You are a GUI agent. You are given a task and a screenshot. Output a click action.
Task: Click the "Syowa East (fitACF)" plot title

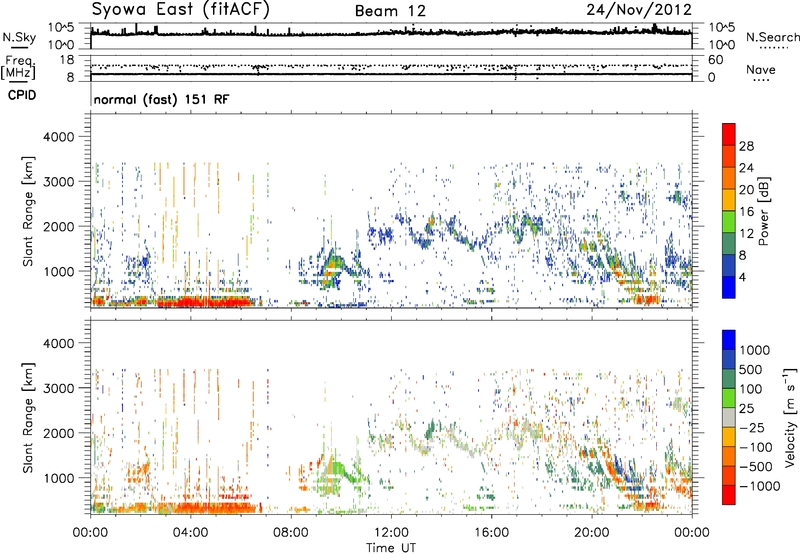(181, 9)
